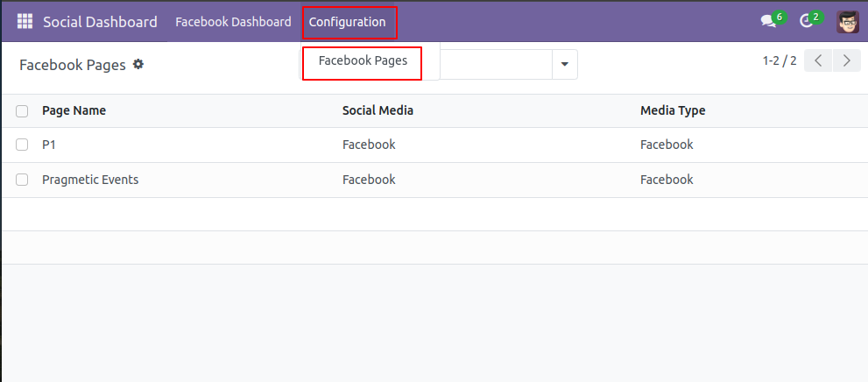
Task: Check the box for P1 row
Action: [x=22, y=145]
